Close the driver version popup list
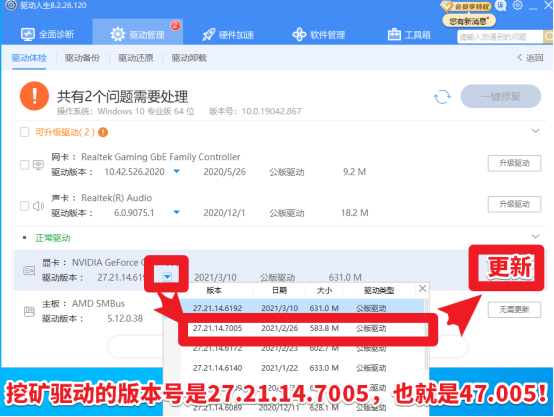 422,288
